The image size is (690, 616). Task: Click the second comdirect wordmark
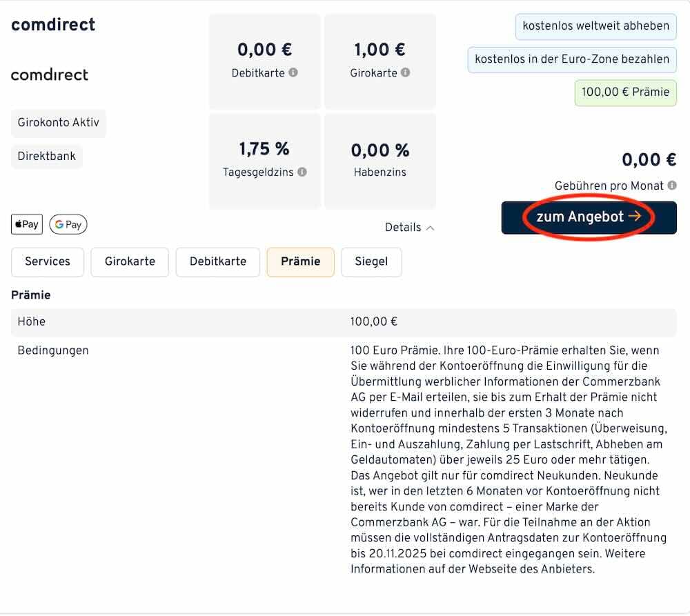coord(49,74)
